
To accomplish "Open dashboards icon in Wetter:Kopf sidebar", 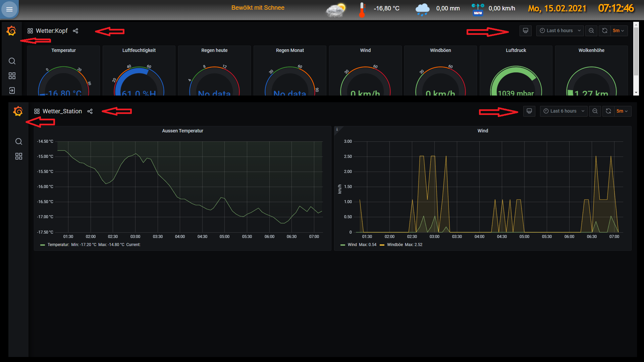I will click(12, 76).
